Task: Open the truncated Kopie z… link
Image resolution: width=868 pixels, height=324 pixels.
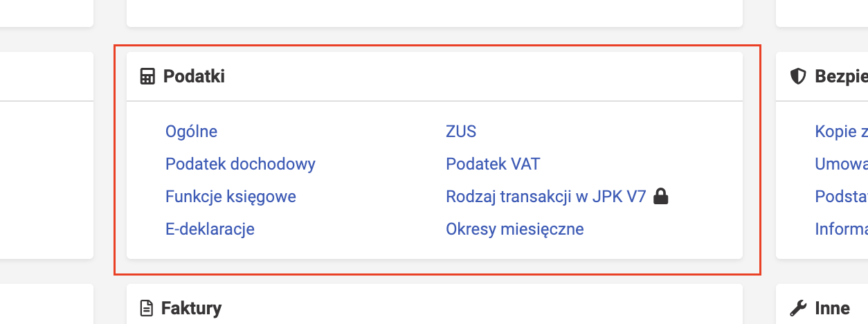Action: tap(842, 132)
